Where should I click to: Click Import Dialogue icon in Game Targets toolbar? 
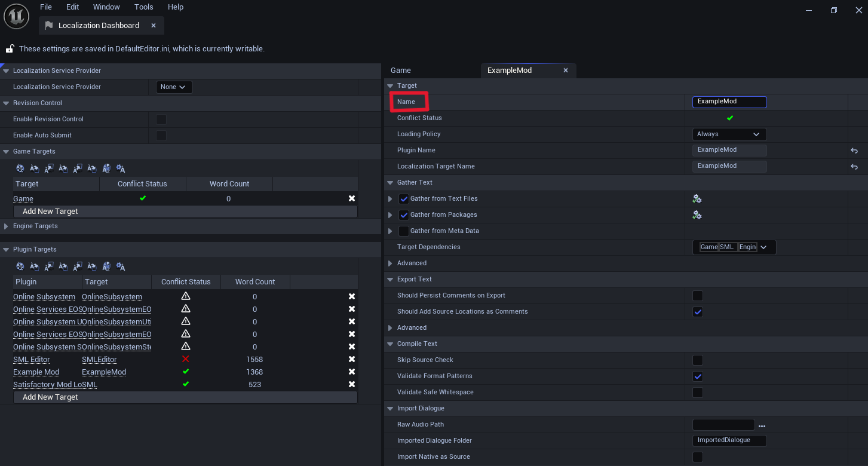point(92,168)
